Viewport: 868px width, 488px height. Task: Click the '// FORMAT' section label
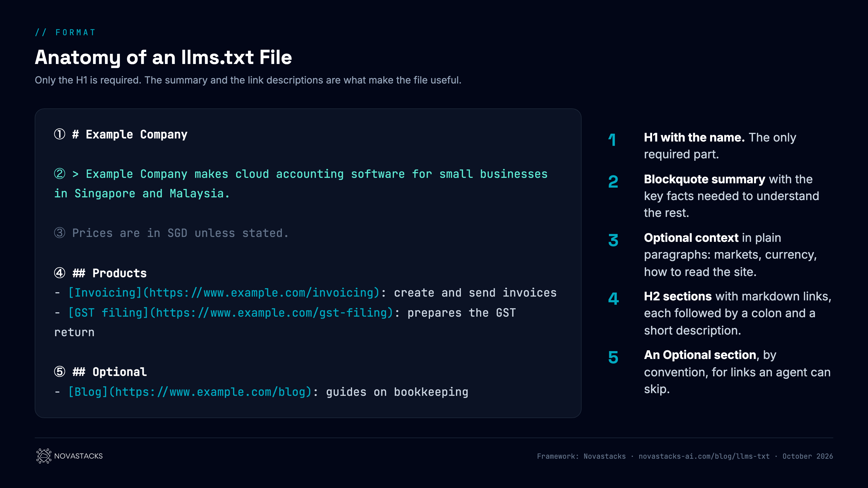tap(65, 32)
